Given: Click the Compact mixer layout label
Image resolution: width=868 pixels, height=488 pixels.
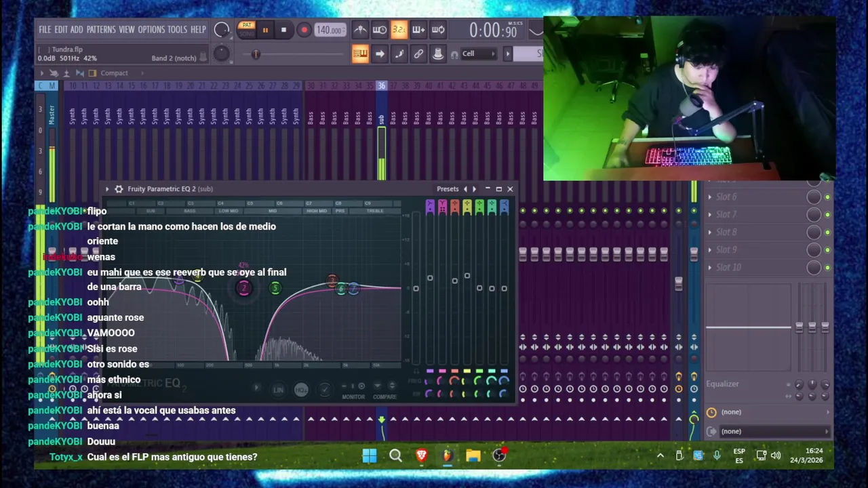Looking at the screenshot, I should tap(114, 73).
